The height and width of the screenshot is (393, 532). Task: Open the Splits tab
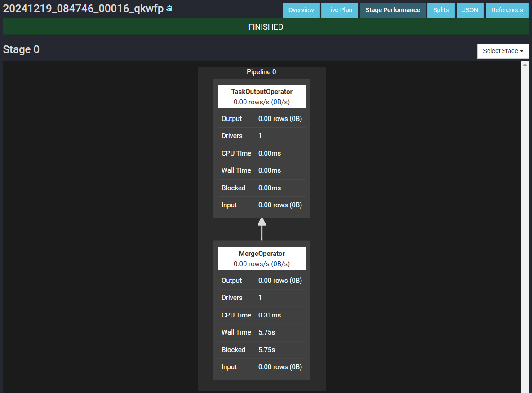pos(441,10)
